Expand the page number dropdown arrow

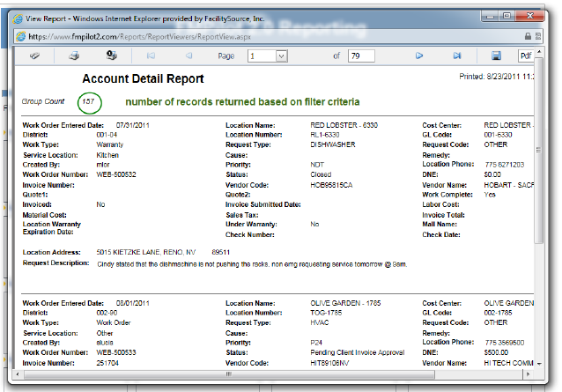pos(282,55)
